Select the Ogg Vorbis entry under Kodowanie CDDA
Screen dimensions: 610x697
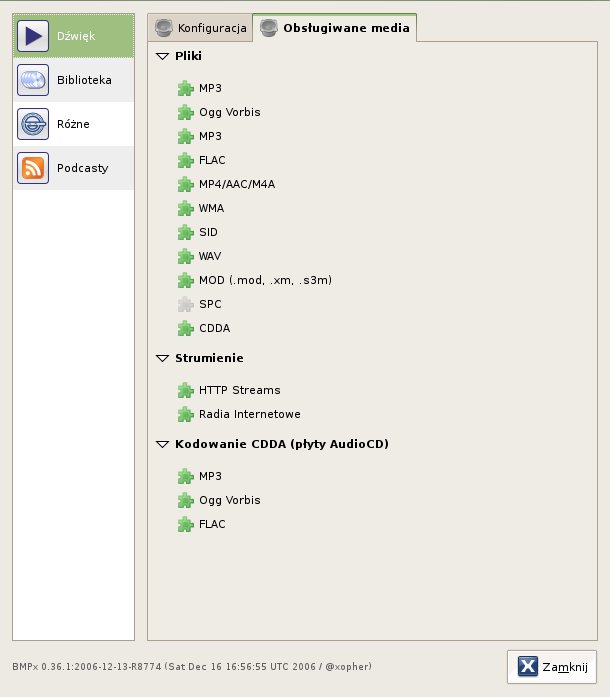(x=229, y=501)
